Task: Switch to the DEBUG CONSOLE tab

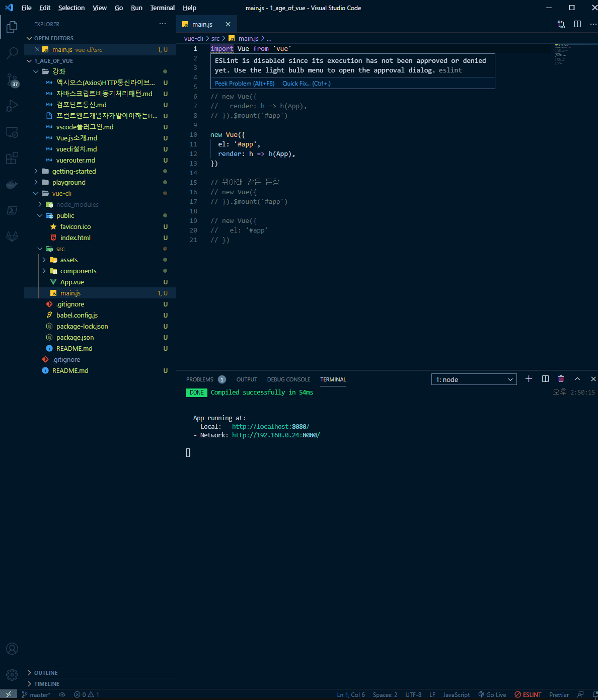Action: click(x=288, y=379)
